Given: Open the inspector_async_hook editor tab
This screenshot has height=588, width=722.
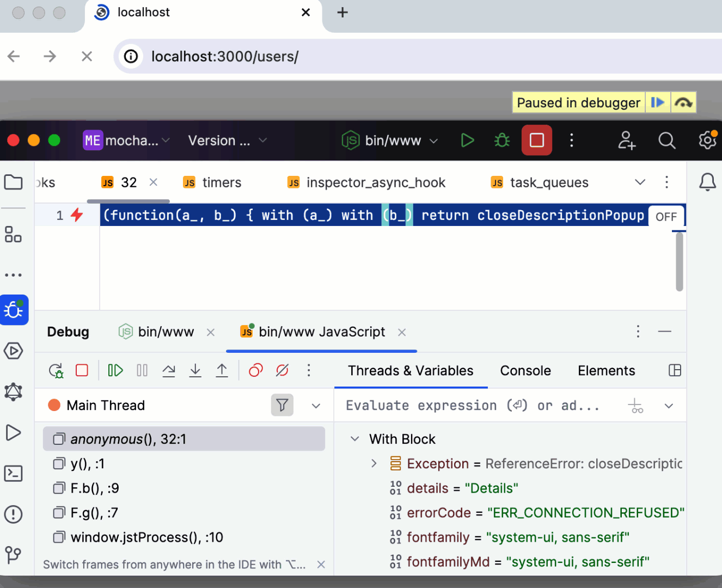Looking at the screenshot, I should click(376, 182).
